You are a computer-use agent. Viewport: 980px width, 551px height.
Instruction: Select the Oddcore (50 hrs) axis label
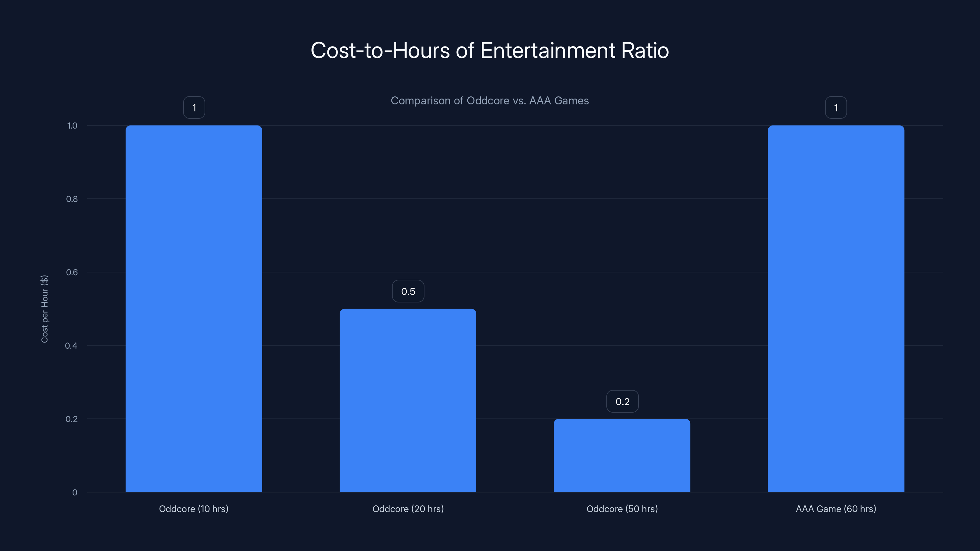click(622, 509)
